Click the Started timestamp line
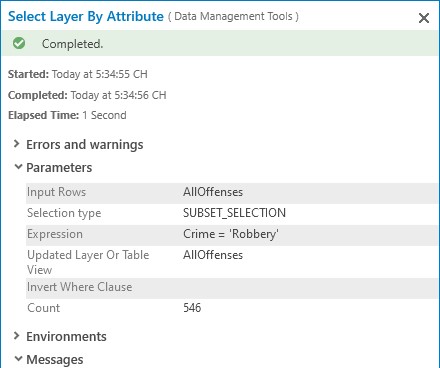440x368 pixels. 78,74
